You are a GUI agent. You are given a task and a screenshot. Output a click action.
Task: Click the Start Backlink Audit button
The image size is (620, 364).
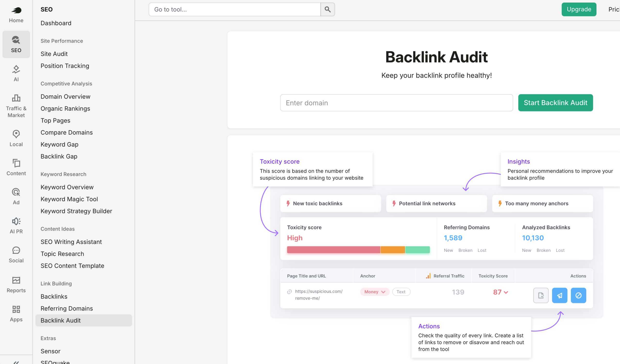(556, 103)
